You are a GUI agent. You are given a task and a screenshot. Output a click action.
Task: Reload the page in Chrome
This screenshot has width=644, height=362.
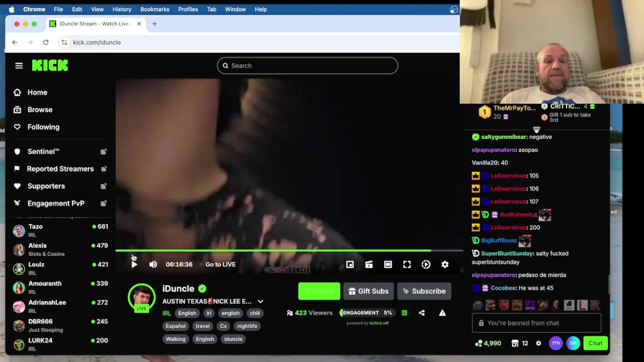[x=46, y=43]
